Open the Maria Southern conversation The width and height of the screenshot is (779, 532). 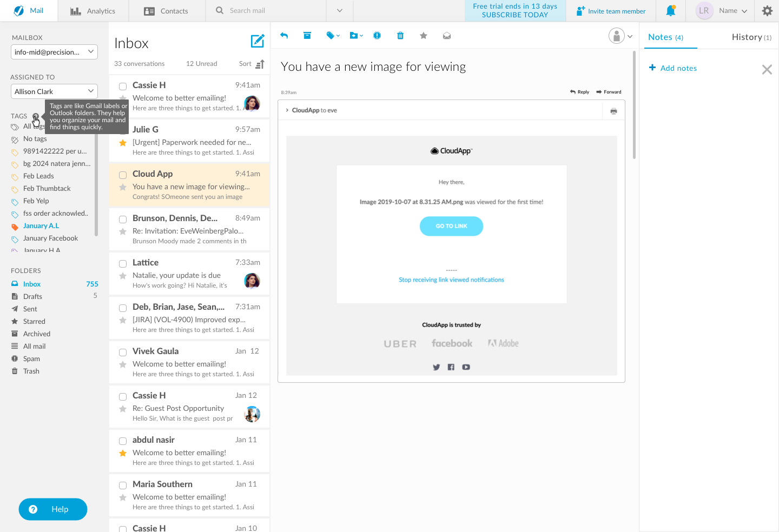click(189, 495)
